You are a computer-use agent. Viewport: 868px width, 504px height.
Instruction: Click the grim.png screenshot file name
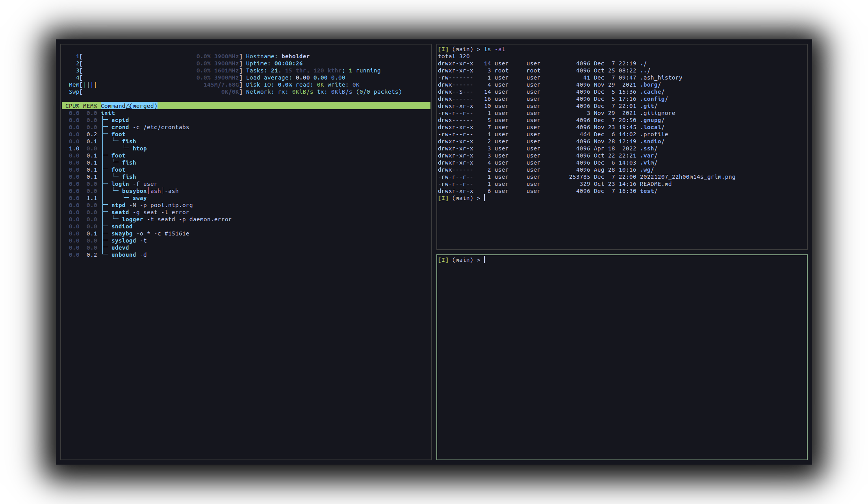click(x=687, y=177)
